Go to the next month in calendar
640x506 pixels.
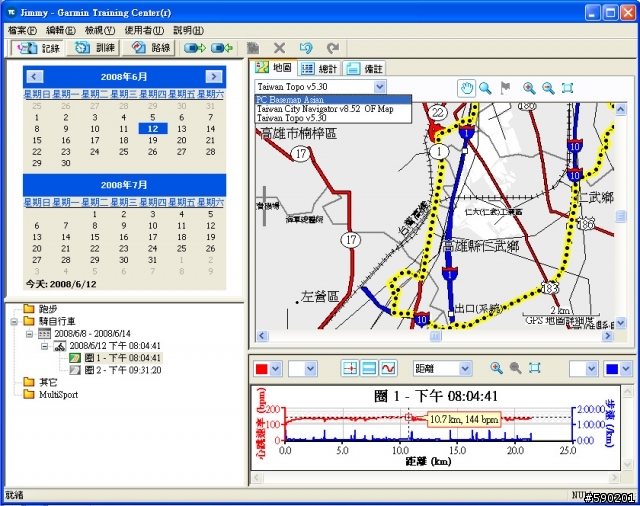[x=214, y=76]
